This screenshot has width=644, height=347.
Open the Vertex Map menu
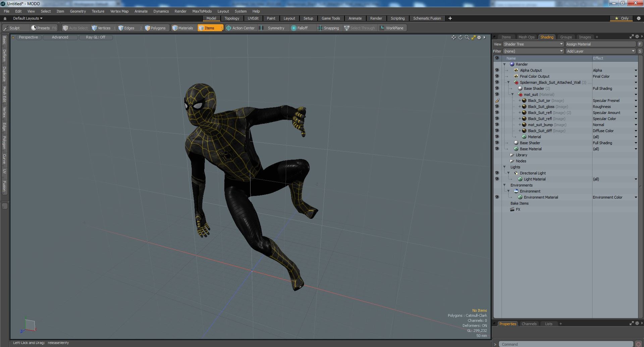(119, 11)
